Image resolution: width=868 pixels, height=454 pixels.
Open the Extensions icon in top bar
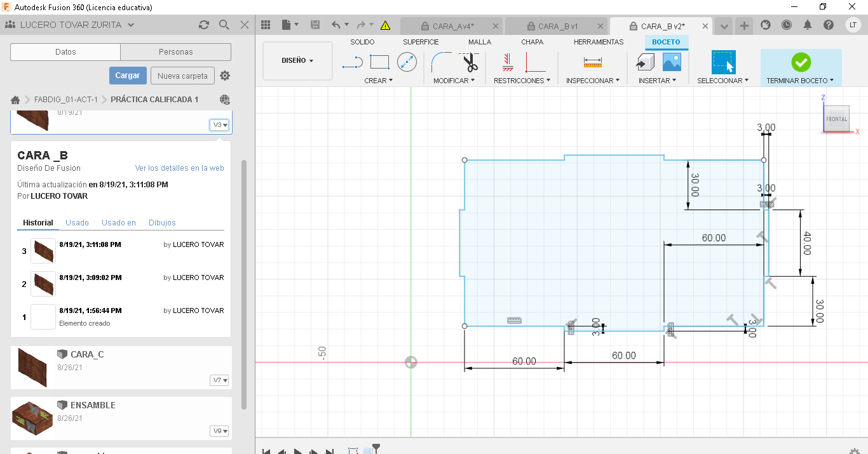click(766, 25)
